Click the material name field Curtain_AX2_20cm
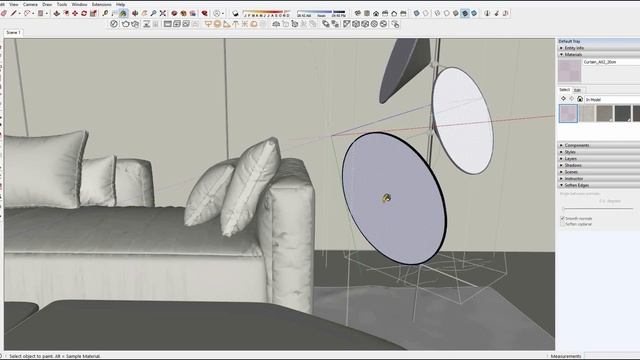This screenshot has width=640, height=360. pyautogui.click(x=611, y=62)
